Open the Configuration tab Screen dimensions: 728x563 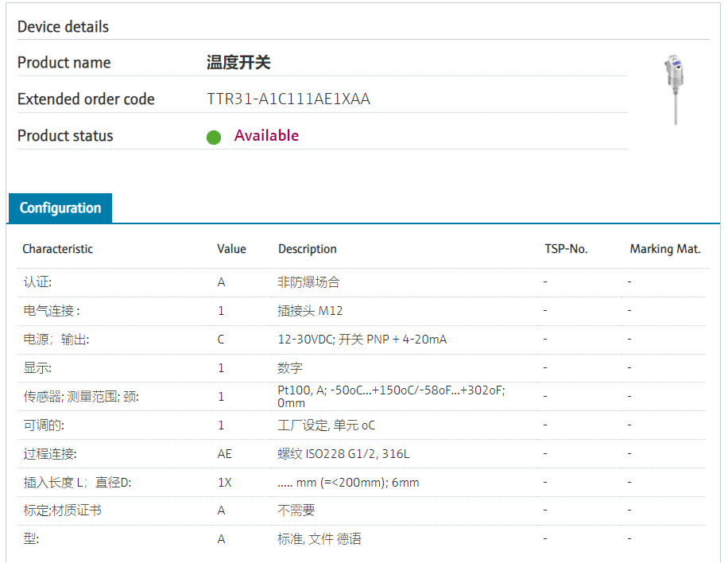pyautogui.click(x=60, y=208)
